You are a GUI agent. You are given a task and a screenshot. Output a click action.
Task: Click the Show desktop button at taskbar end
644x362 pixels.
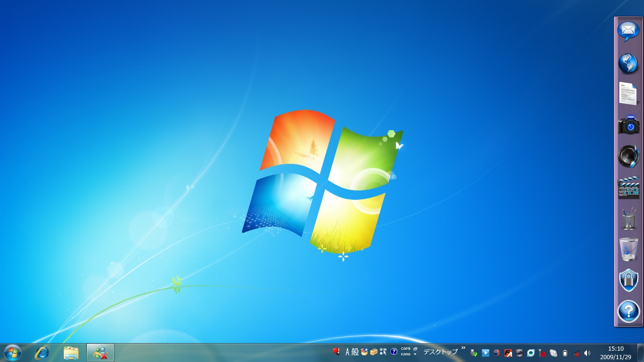640,353
